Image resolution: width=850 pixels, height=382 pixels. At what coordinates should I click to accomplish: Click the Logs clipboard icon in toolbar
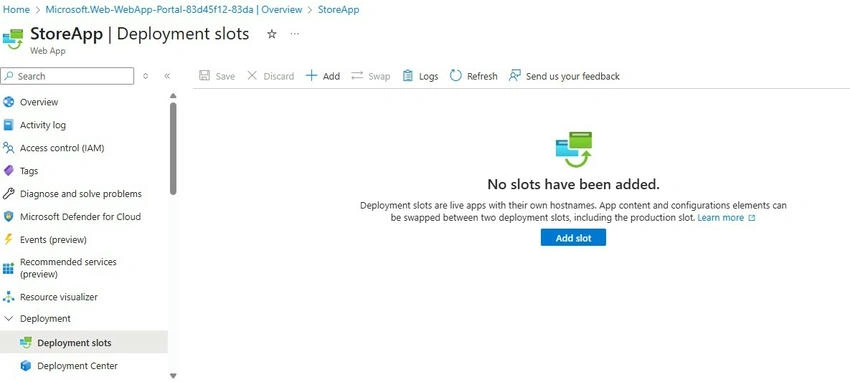[408, 76]
